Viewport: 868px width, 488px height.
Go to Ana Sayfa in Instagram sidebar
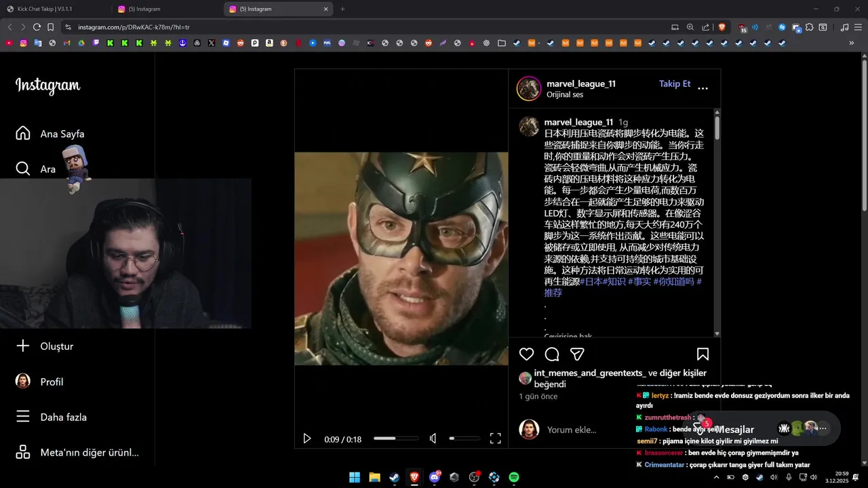pyautogui.click(x=50, y=134)
